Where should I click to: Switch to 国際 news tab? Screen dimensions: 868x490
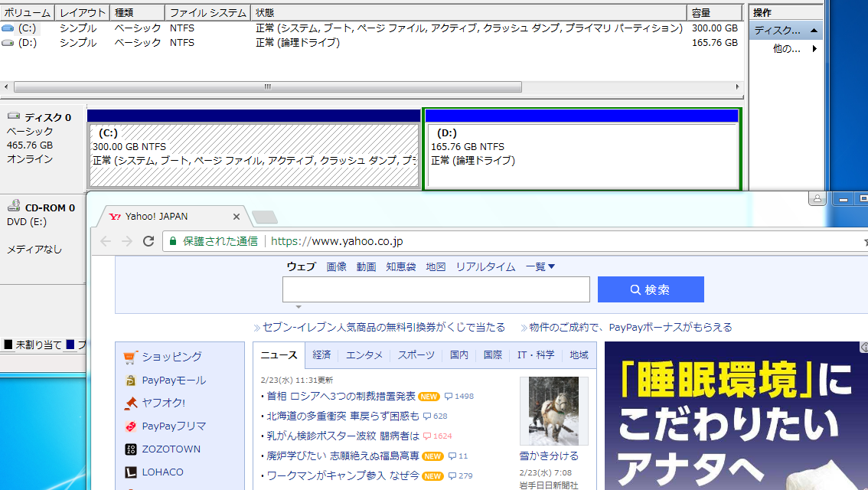(x=493, y=355)
